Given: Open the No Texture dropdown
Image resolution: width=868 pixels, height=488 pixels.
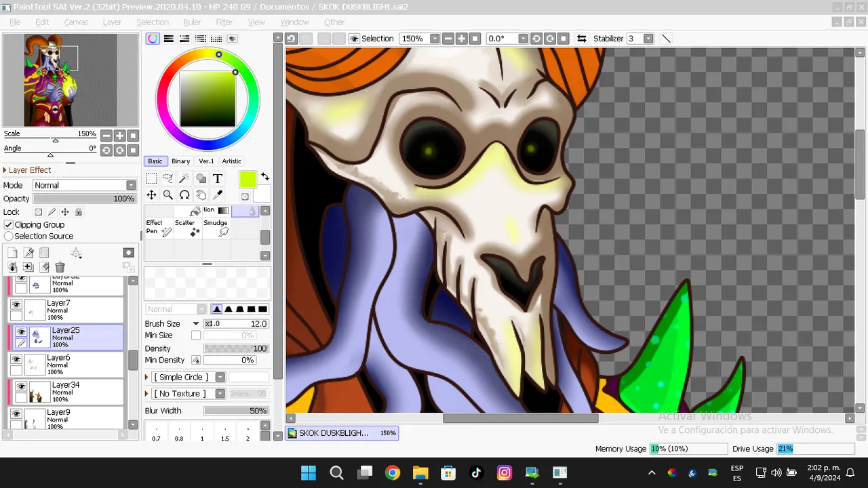Looking at the screenshot, I should tap(220, 394).
